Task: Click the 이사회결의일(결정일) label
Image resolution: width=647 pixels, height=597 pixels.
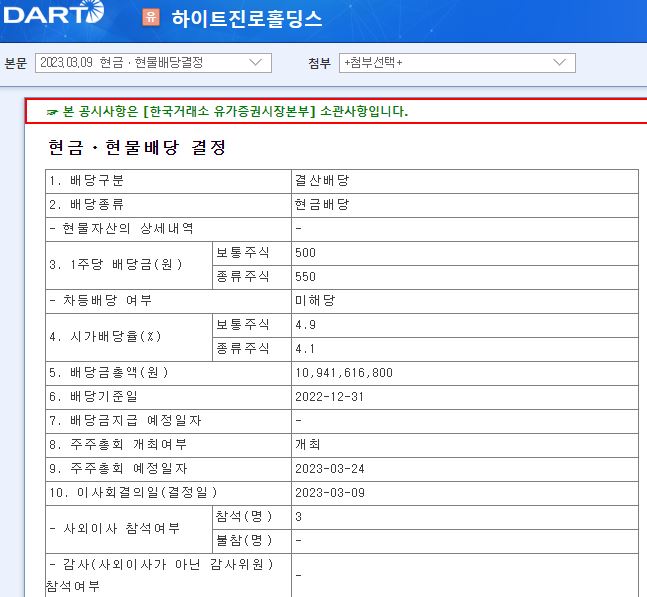Action: (x=133, y=492)
